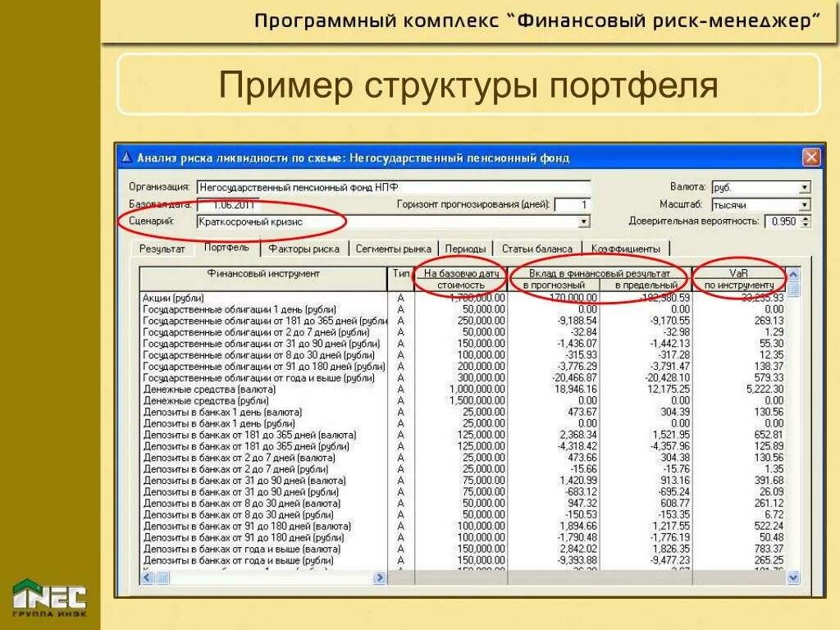Select Депозиты от 31 до 90 дней (рубли)

[x=463, y=492]
